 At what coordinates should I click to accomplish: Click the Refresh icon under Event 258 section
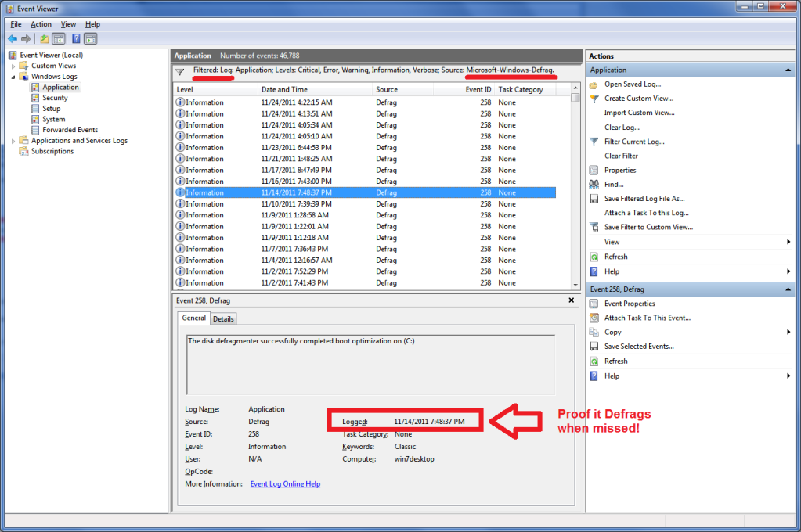coord(594,361)
